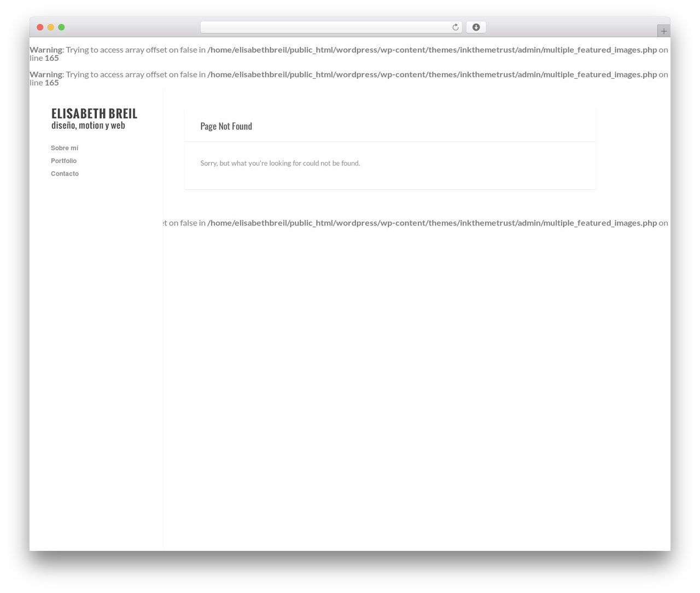Select the Page Not Found heading

(226, 126)
